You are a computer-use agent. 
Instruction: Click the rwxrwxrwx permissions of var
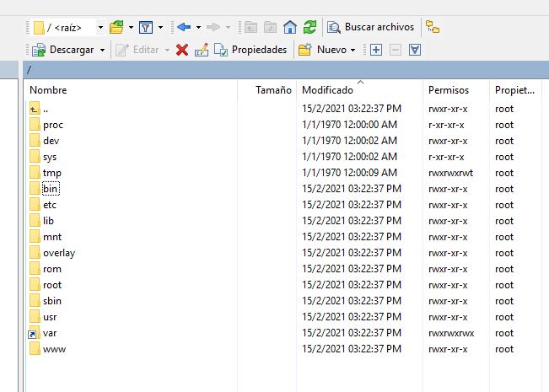coord(451,333)
